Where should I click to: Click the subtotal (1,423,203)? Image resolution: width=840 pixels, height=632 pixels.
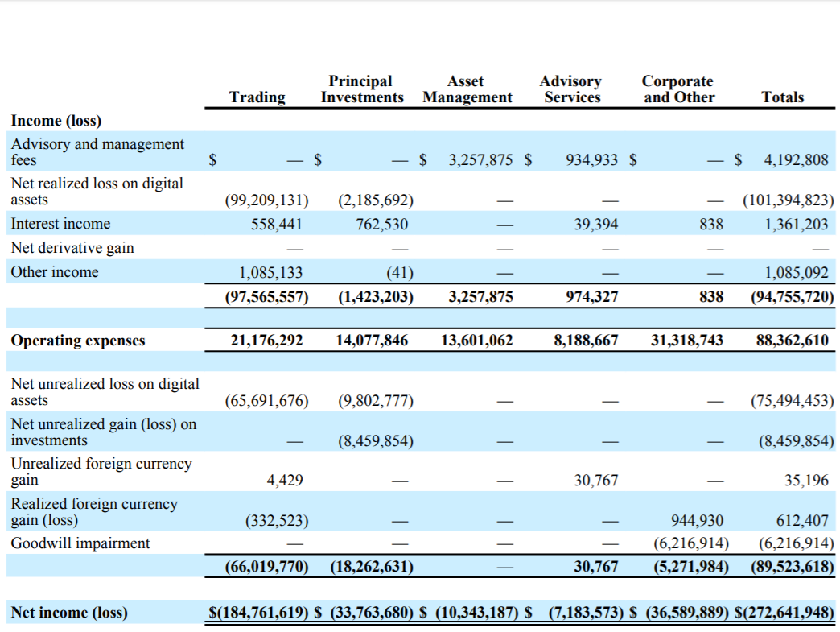click(x=376, y=297)
